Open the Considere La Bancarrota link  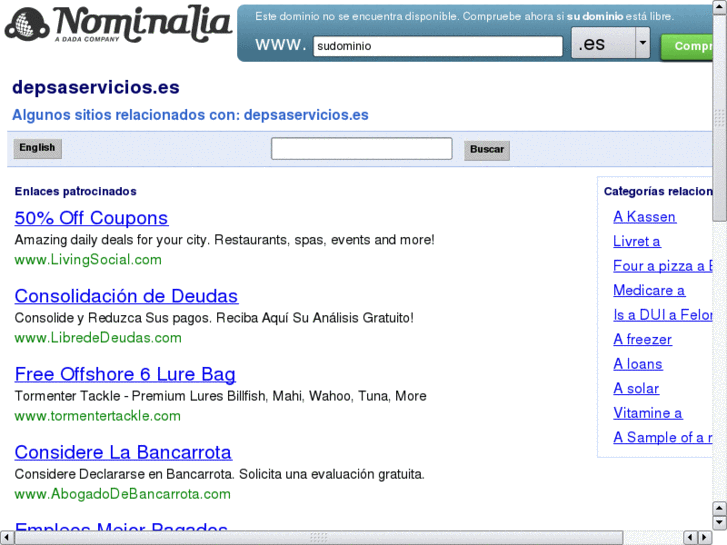click(123, 452)
